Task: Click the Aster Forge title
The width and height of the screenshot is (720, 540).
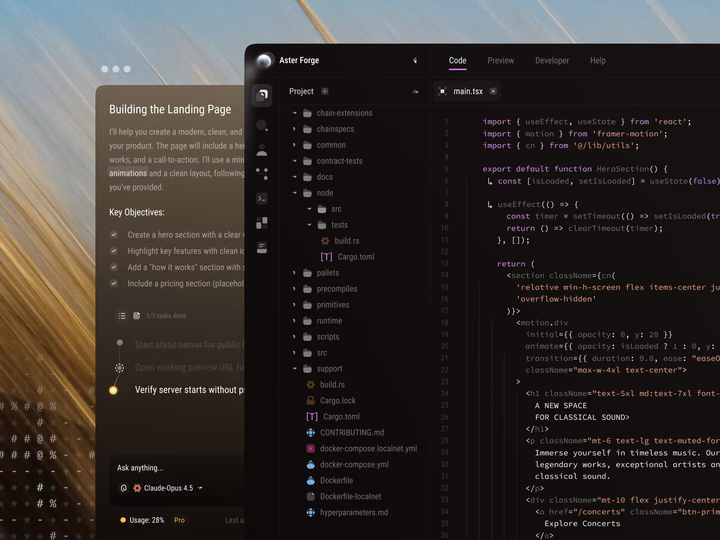Action: pos(299,60)
